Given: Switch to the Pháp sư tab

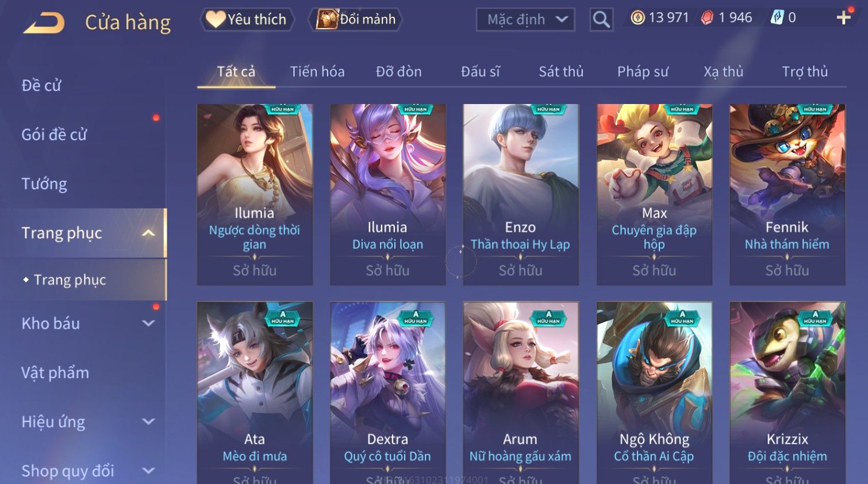Looking at the screenshot, I should pos(643,72).
